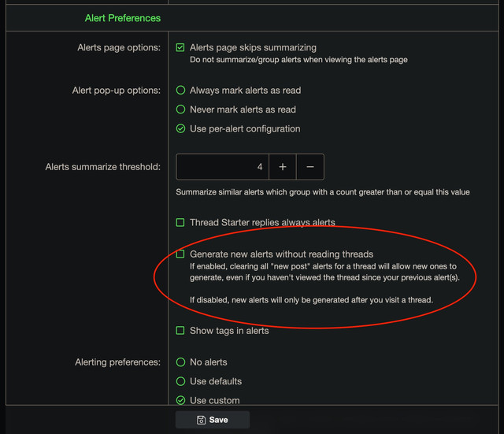
Task: Click the Alerts summarize threshold number field
Action: 222,167
